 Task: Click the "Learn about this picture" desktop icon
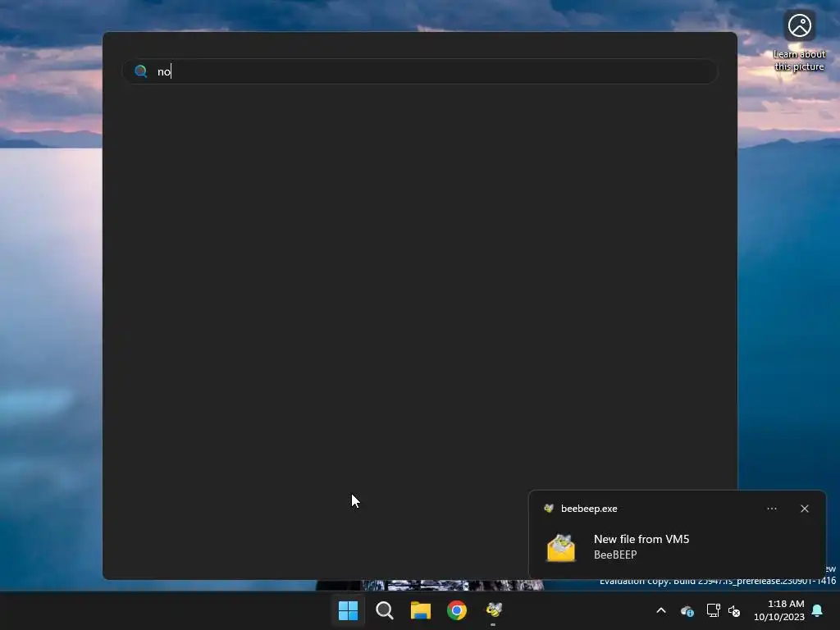(799, 42)
